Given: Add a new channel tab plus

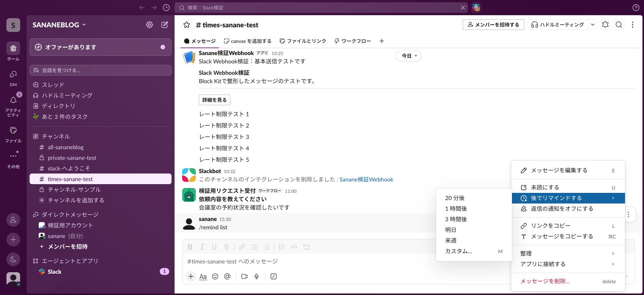Looking at the screenshot, I should (382, 41).
